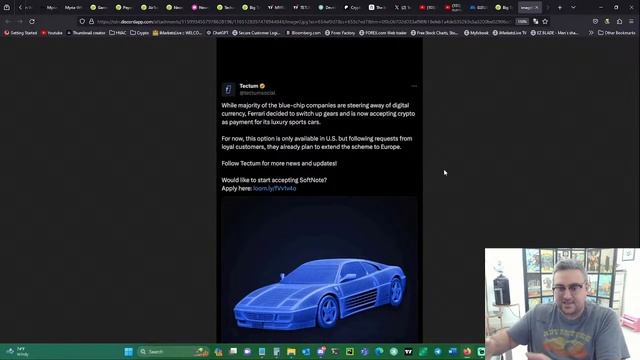The image size is (640, 360).
Task: Open TradingView from the taskbar
Action: pyautogui.click(x=408, y=351)
